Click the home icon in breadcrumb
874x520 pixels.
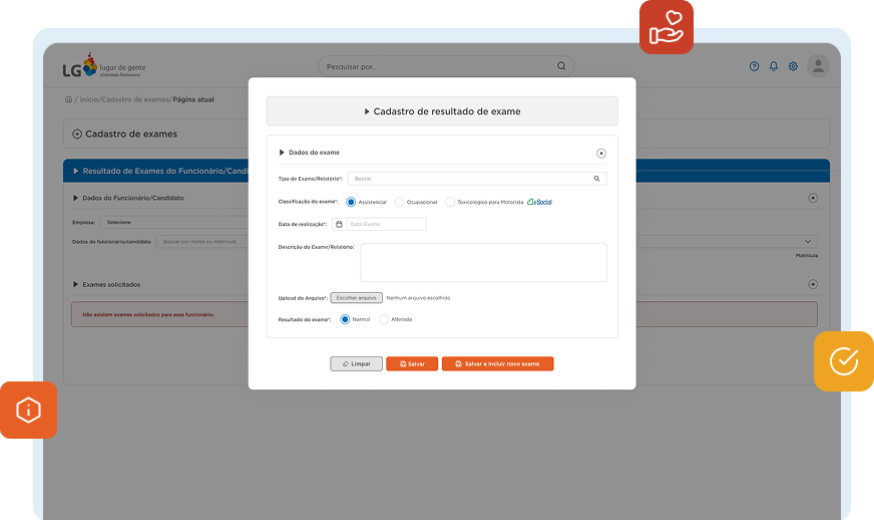coord(68,100)
